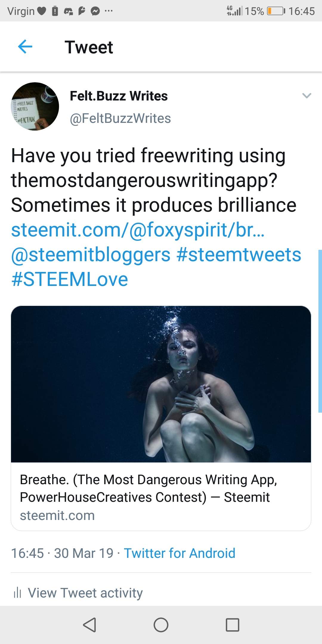This screenshot has width=322, height=644.
Task: Tap the Messenger notification icon in status bar
Action: click(95, 11)
